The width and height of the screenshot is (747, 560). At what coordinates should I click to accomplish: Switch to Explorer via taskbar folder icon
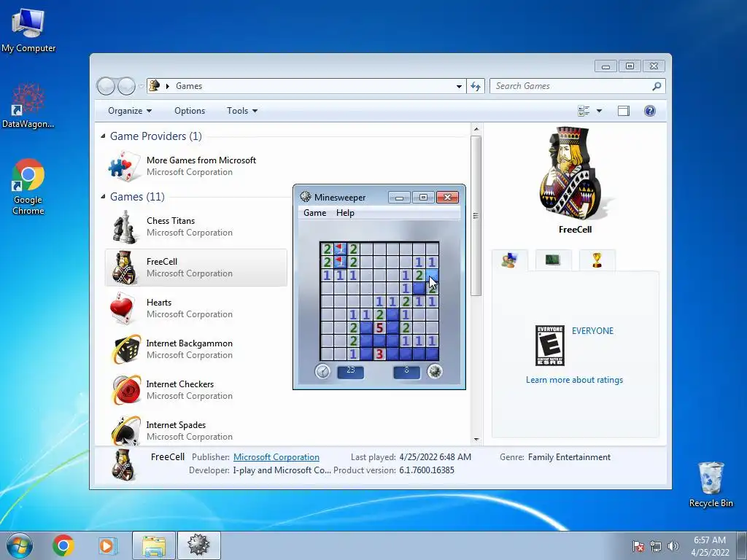[154, 545]
